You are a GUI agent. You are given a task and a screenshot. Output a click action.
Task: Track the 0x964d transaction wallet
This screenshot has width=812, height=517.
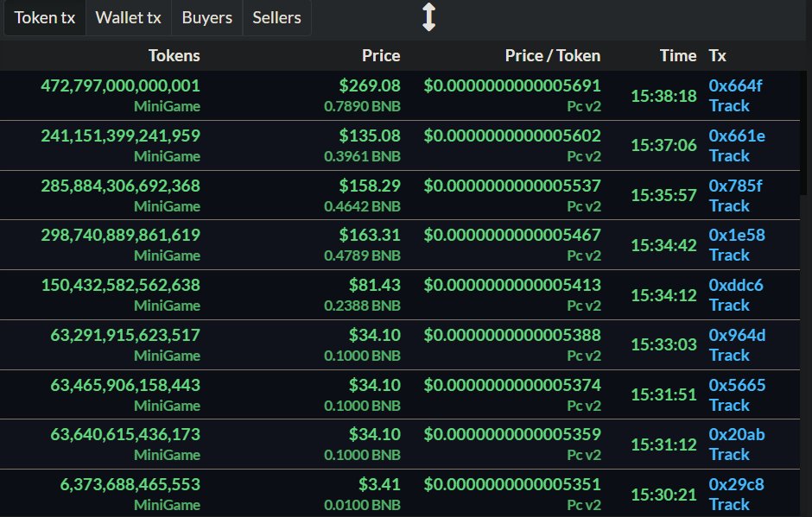tap(729, 355)
